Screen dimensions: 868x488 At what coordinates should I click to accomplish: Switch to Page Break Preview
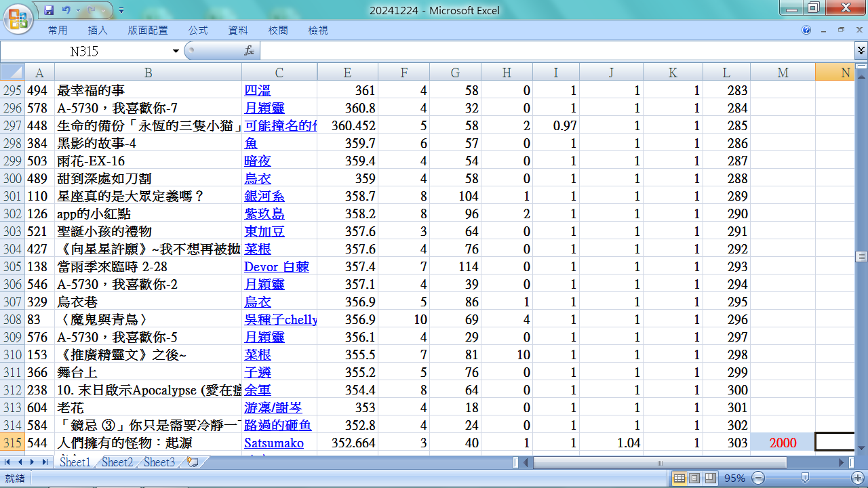coord(709,479)
